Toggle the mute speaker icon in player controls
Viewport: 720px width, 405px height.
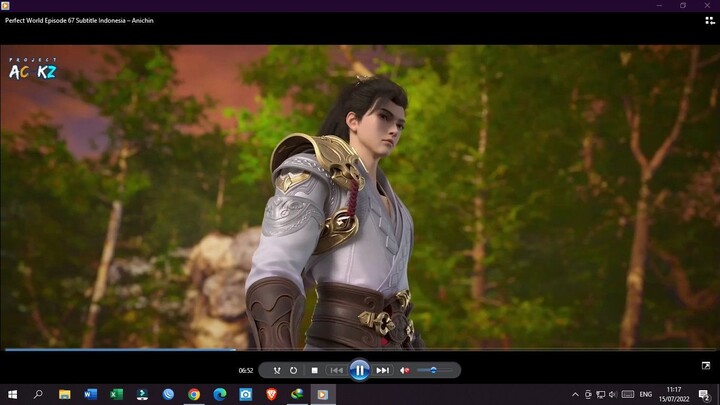point(405,370)
